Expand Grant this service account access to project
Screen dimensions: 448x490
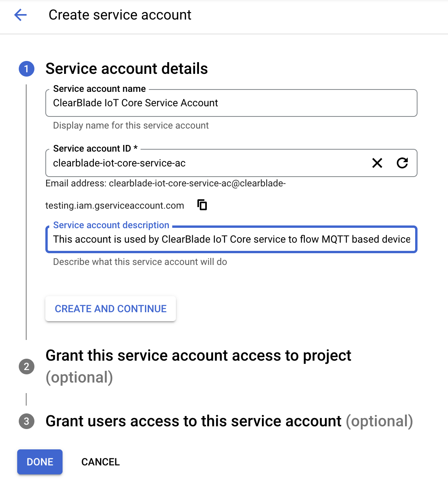[x=198, y=356]
